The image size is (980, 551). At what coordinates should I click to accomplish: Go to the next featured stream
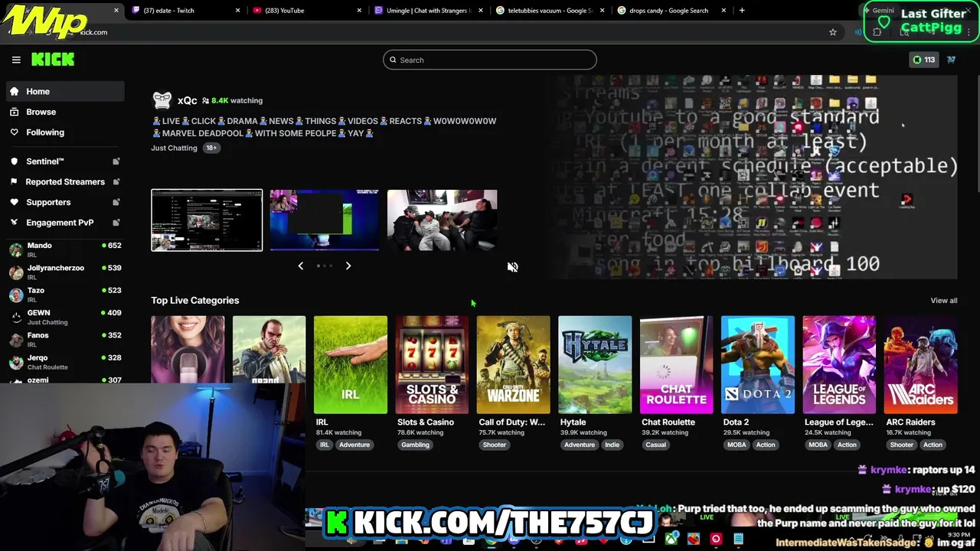[x=348, y=266]
